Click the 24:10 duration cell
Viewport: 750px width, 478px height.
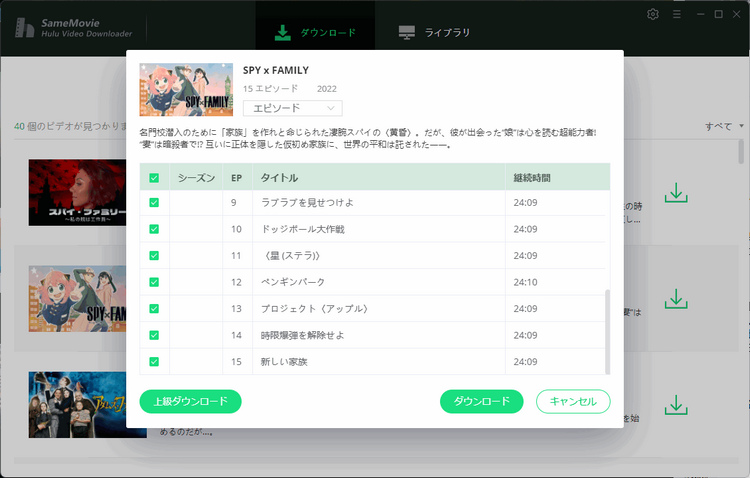pos(525,282)
